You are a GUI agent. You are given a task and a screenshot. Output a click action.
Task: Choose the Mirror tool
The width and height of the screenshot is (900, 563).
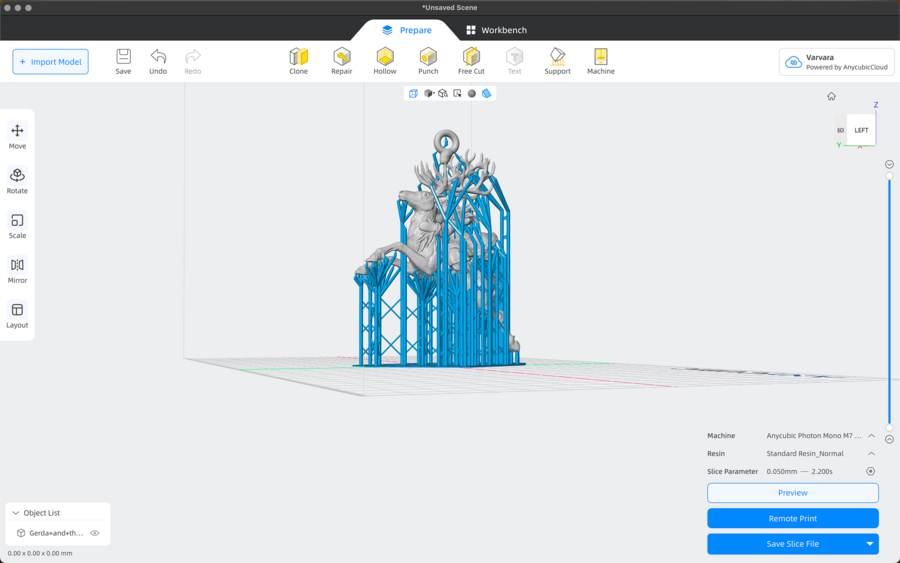tap(17, 270)
